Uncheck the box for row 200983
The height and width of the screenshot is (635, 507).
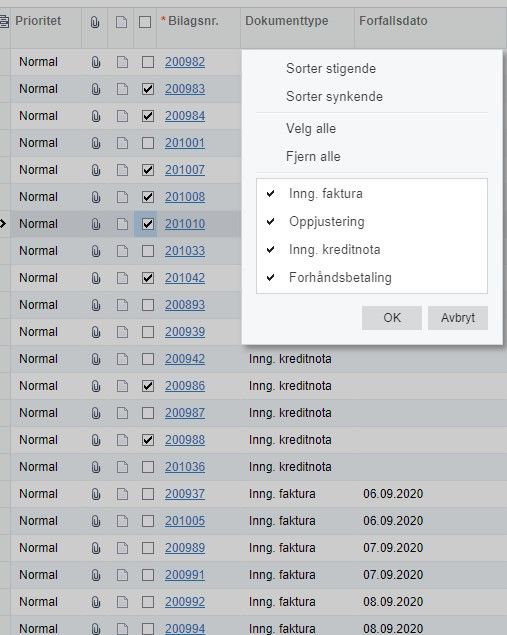tap(148, 89)
